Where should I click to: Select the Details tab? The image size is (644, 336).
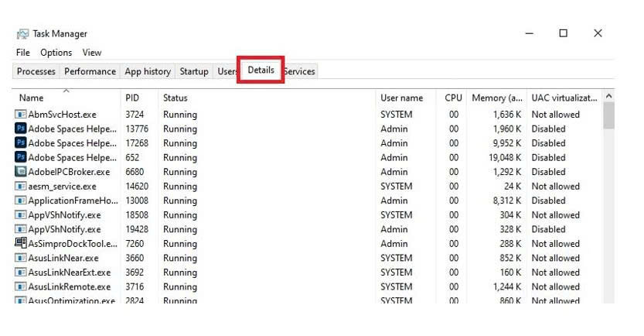[x=261, y=70]
